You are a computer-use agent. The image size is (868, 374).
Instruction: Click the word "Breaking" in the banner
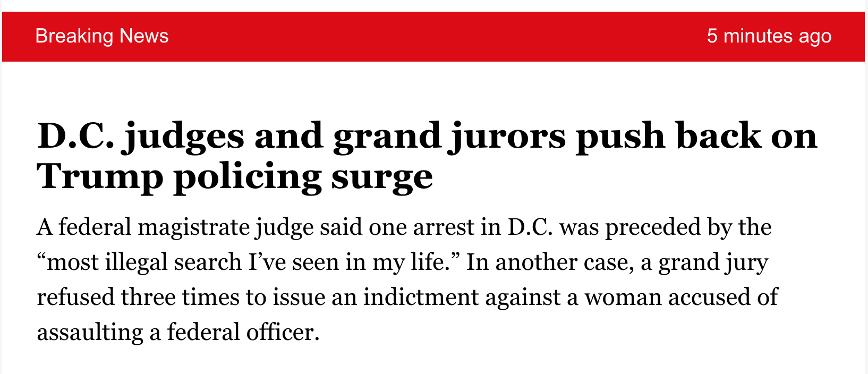click(74, 36)
